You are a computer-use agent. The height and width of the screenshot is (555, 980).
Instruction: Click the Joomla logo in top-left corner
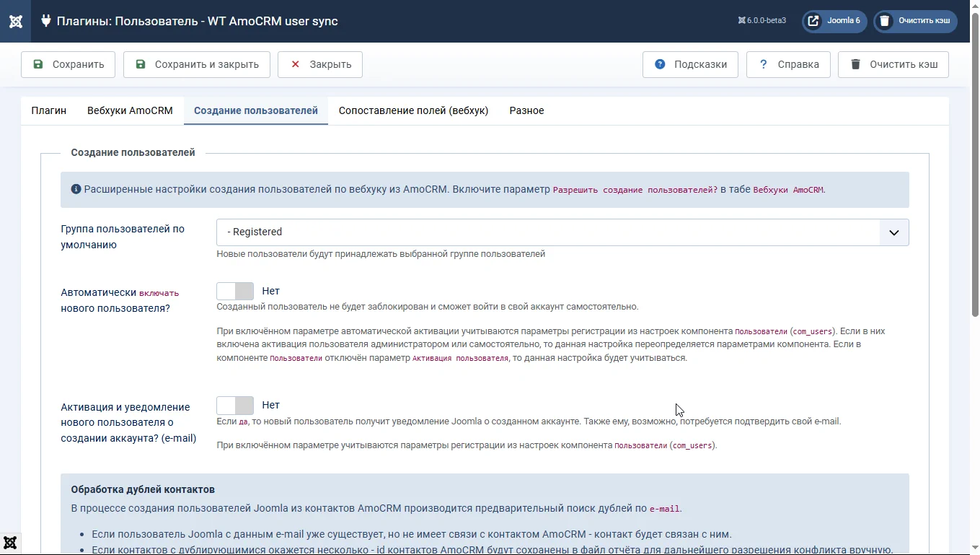(x=15, y=21)
